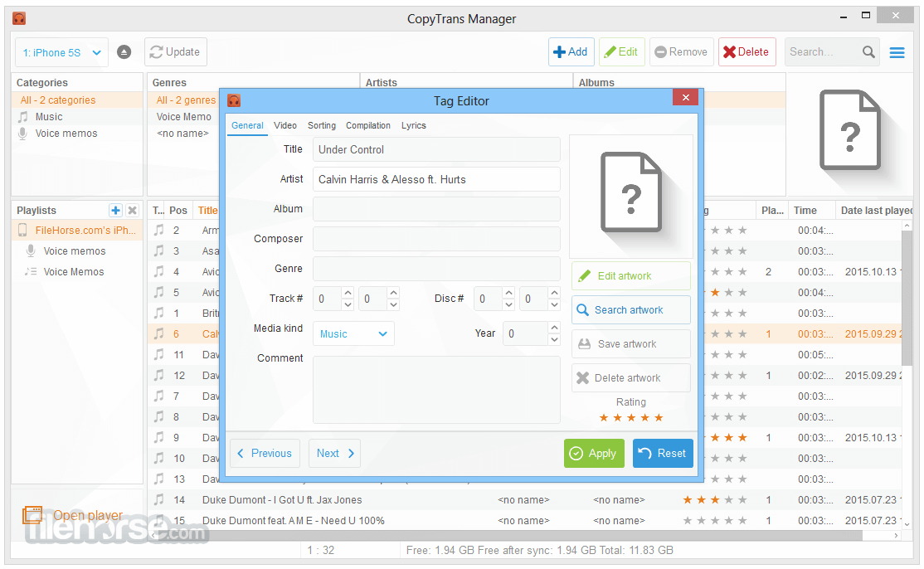Click the Album input field
924x569 pixels.
pyautogui.click(x=436, y=209)
